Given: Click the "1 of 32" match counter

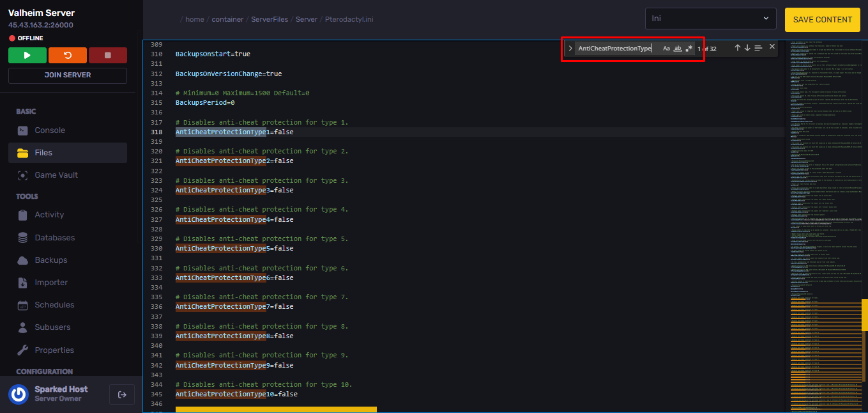Looking at the screenshot, I should coord(707,49).
